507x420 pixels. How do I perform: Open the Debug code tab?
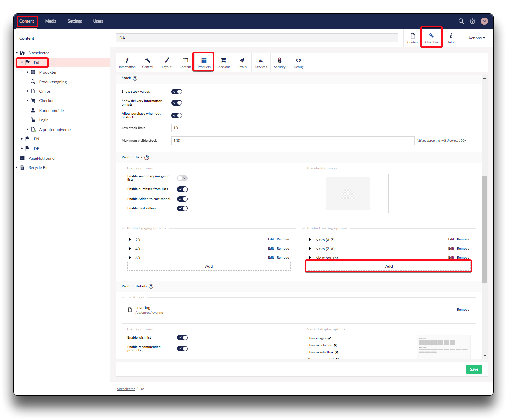point(298,62)
